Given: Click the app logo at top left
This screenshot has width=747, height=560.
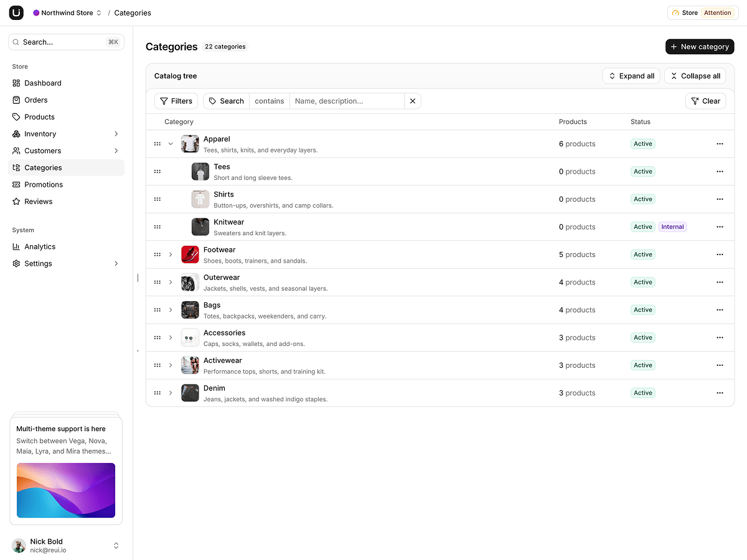Looking at the screenshot, I should coord(16,12).
